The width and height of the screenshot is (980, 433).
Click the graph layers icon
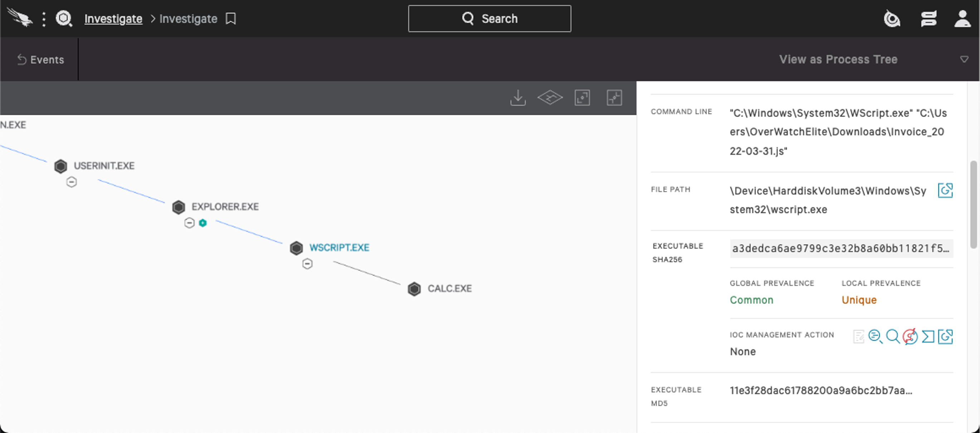point(550,98)
